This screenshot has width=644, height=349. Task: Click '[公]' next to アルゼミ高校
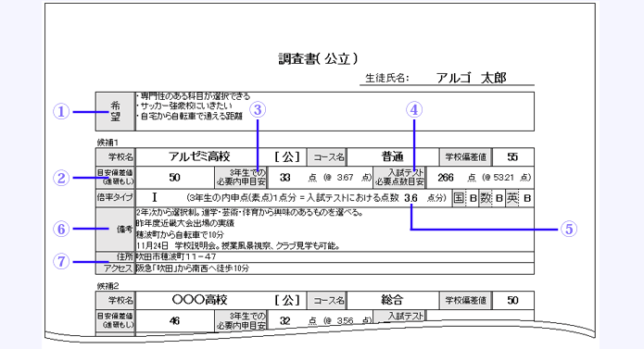click(x=287, y=156)
